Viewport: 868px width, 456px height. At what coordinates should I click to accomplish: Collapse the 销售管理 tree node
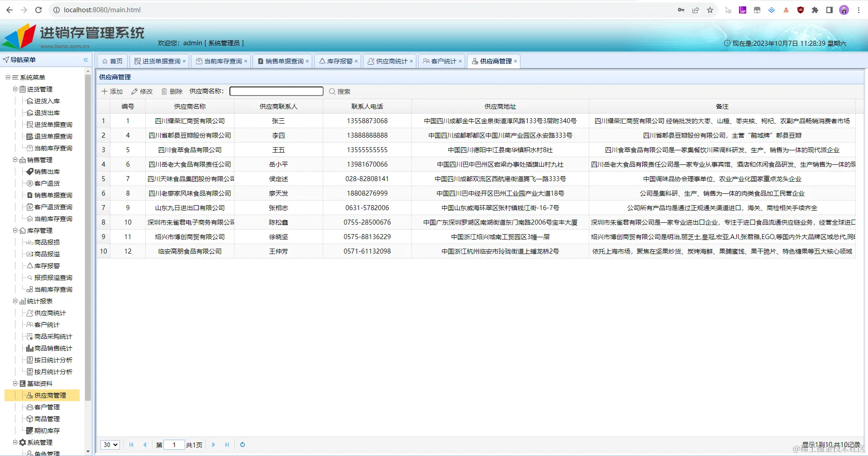15,160
